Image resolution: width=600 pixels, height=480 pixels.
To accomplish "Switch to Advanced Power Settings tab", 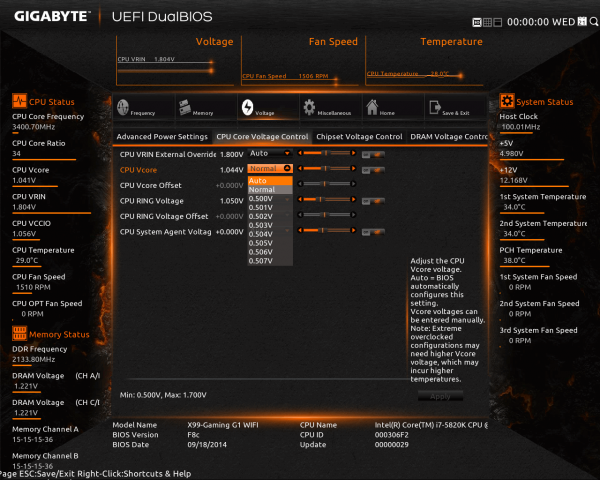I will [x=162, y=137].
